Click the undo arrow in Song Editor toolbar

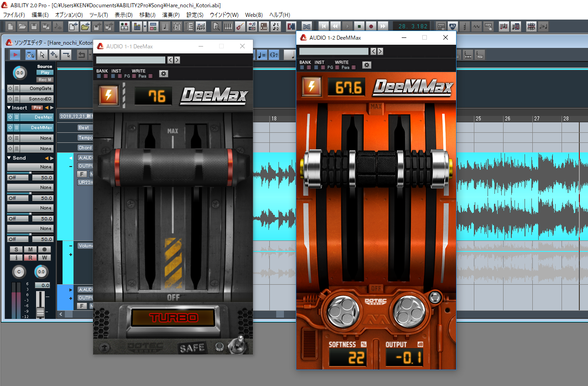tap(82, 55)
